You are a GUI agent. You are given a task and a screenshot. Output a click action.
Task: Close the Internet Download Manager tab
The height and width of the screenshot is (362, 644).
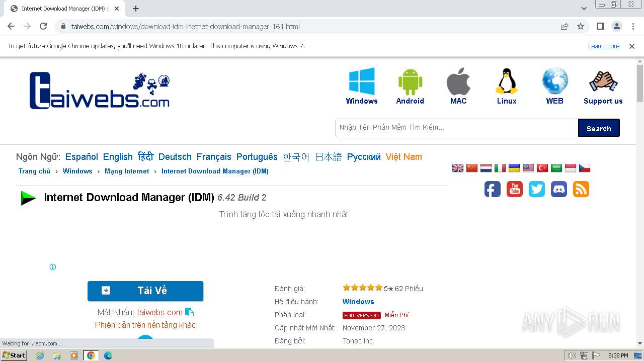click(116, 9)
